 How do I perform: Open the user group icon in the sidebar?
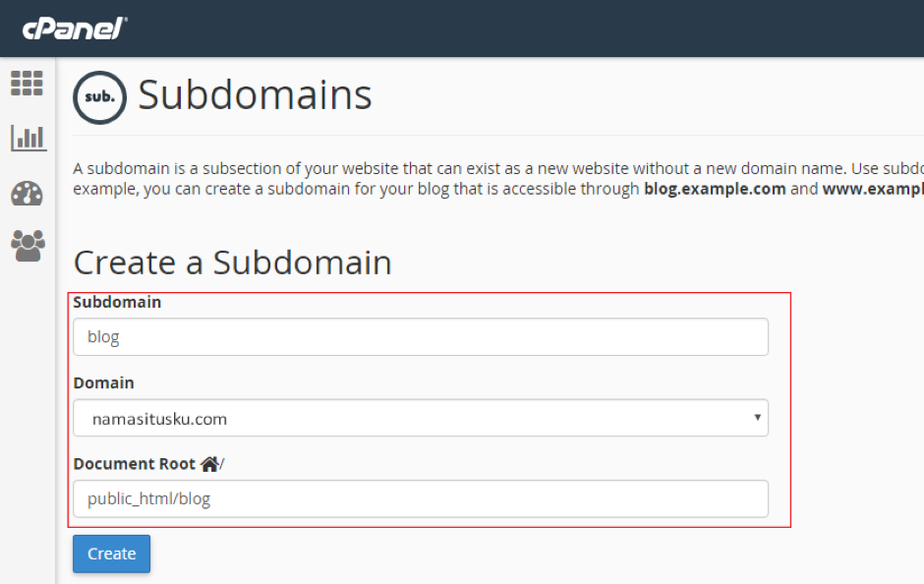(27, 247)
